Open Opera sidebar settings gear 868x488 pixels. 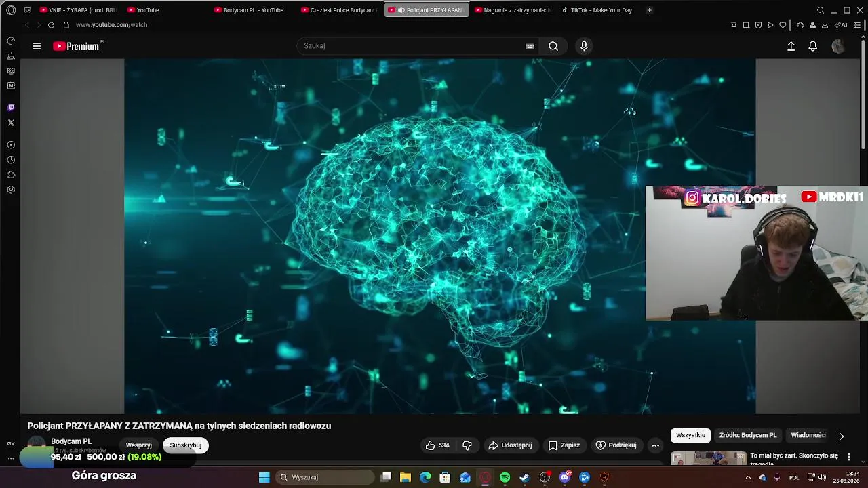pyautogui.click(x=11, y=190)
